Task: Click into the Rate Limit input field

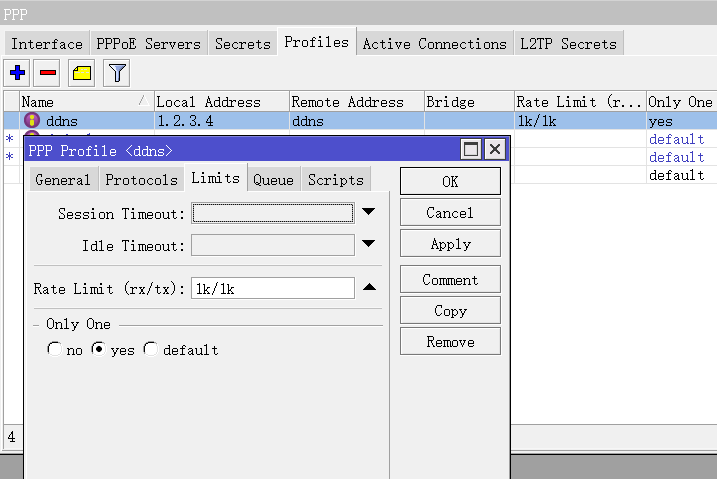Action: [273, 289]
